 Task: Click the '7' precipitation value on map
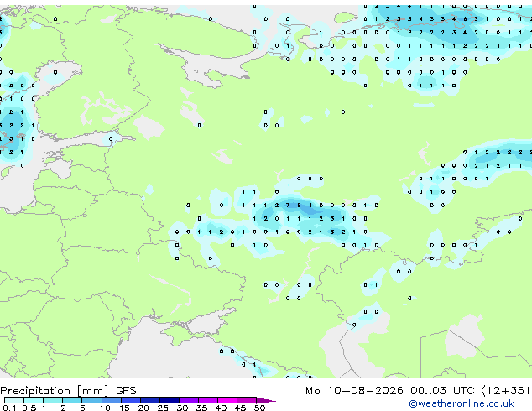[288, 205]
